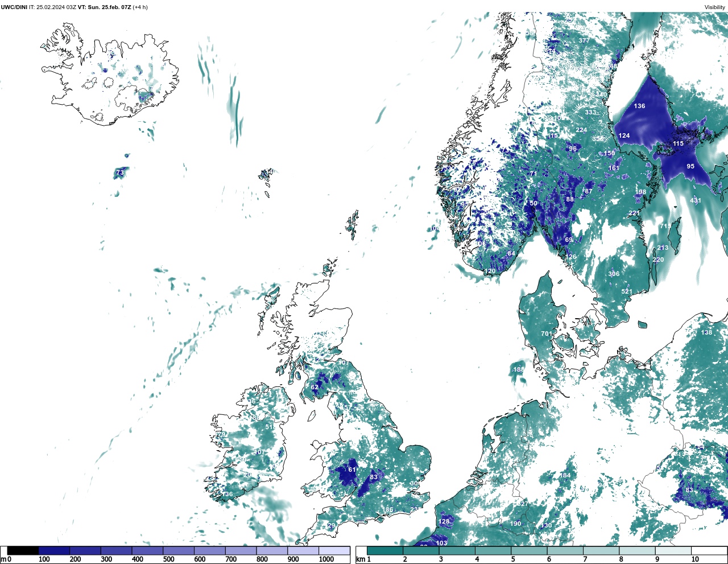Click the visibility value '188' on map
The height and width of the screenshot is (564, 728).
tap(519, 370)
